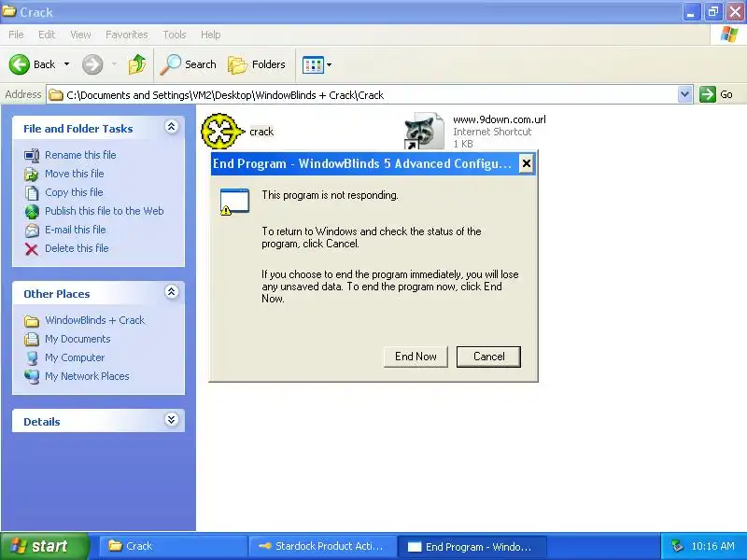Select the crack application icon
Viewport: 747px width, 560px height.
223,132
